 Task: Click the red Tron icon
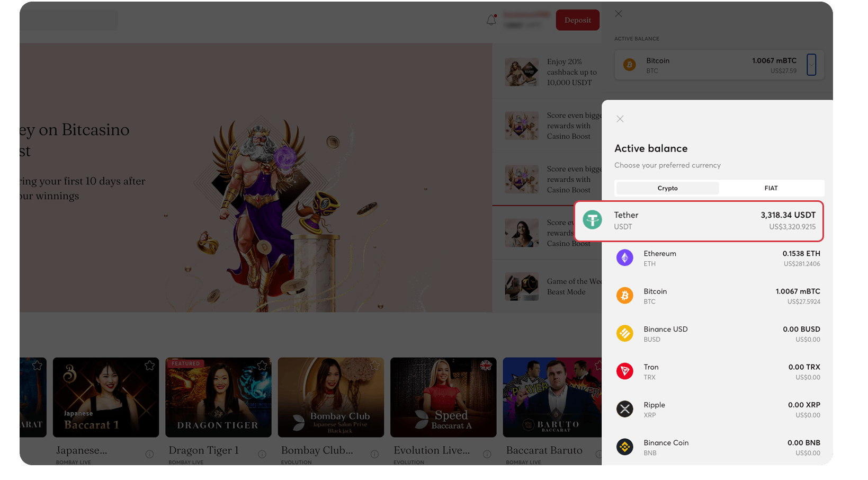pos(624,371)
